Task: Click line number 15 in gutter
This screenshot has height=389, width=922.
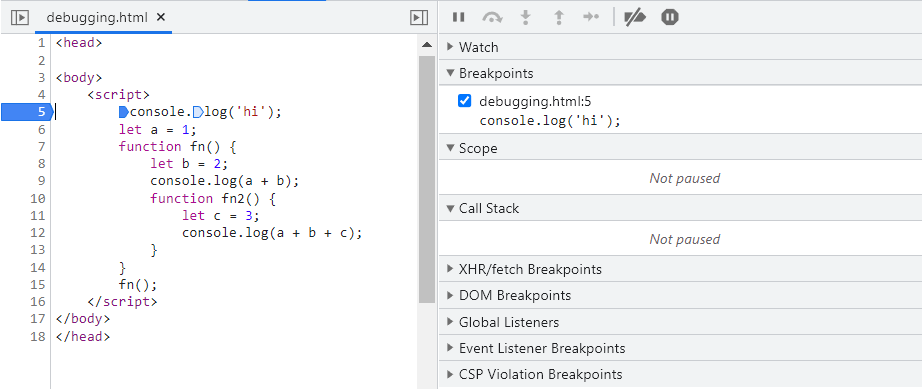Action: point(38,285)
